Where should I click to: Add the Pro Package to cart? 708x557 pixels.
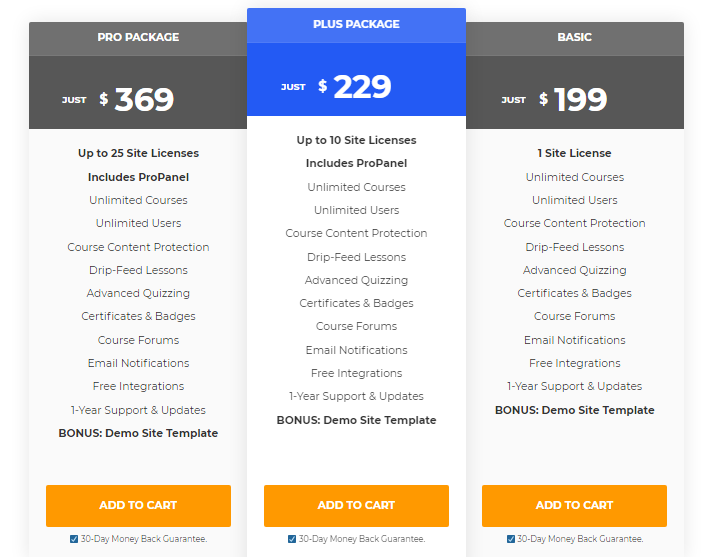point(138,506)
